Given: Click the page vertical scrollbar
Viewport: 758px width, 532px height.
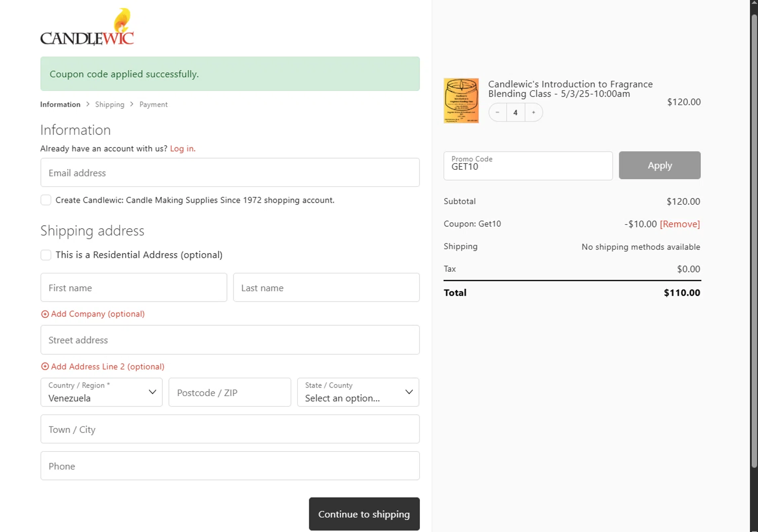Looking at the screenshot, I should click(754, 240).
